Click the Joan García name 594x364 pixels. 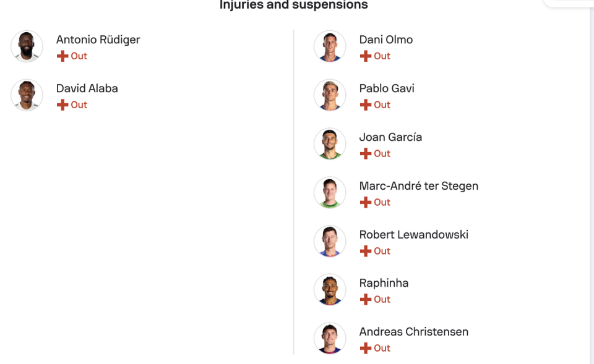click(x=390, y=137)
